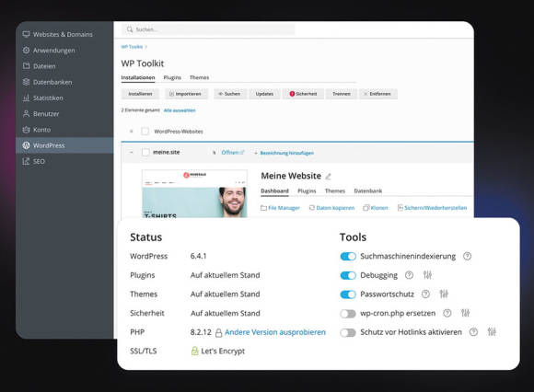The width and height of the screenshot is (534, 392).
Task: Click the Statistiken bar chart icon
Action: pos(26,98)
